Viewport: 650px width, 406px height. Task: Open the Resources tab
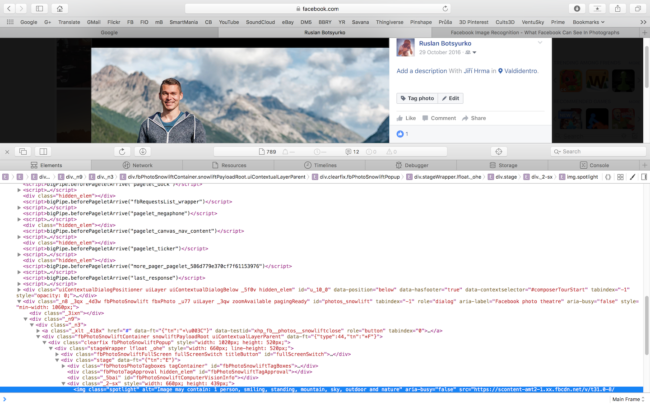(228, 165)
